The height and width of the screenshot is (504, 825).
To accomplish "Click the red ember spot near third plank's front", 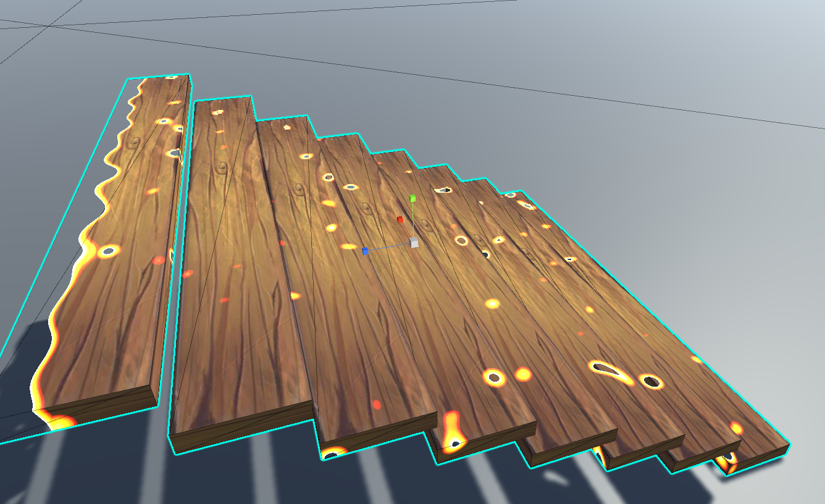I will pyautogui.click(x=377, y=405).
